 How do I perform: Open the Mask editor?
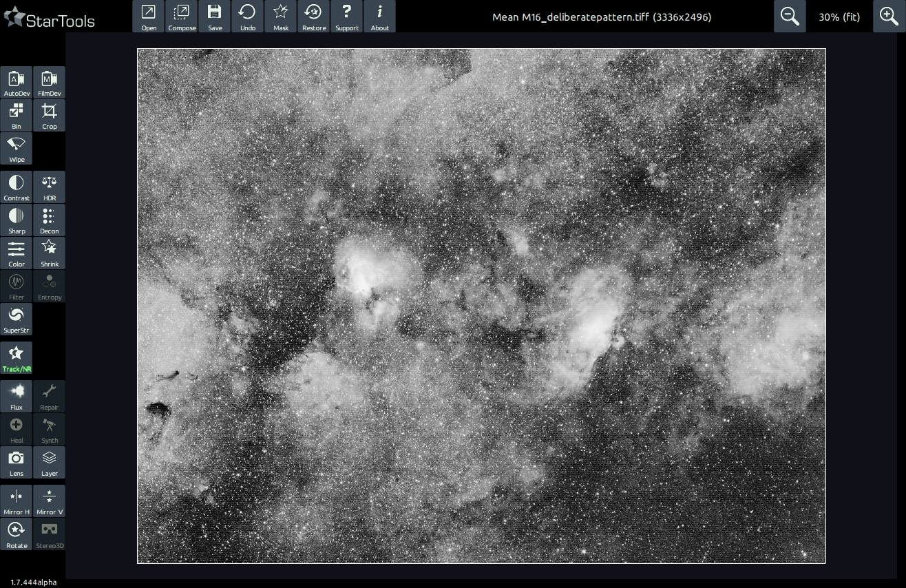(280, 17)
